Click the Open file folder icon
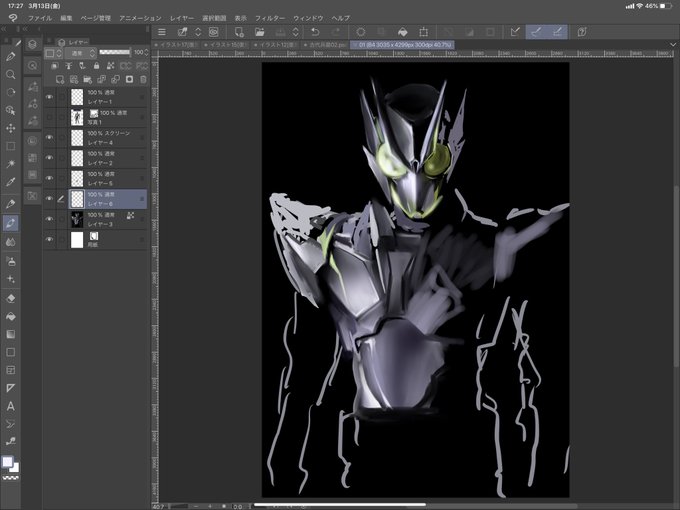Viewport: 680px width, 510px height. 259,32
